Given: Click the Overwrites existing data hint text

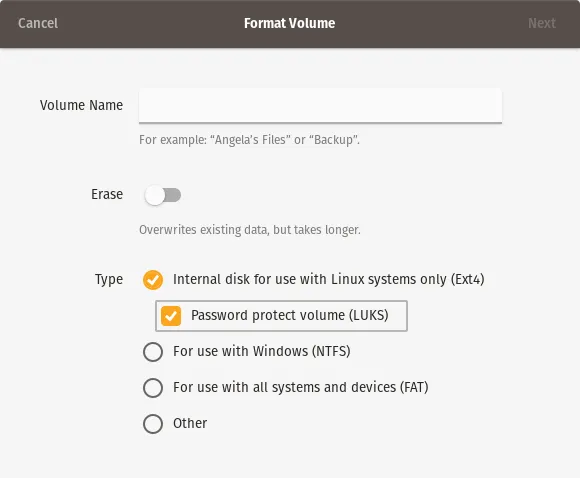Looking at the screenshot, I should [x=250, y=230].
